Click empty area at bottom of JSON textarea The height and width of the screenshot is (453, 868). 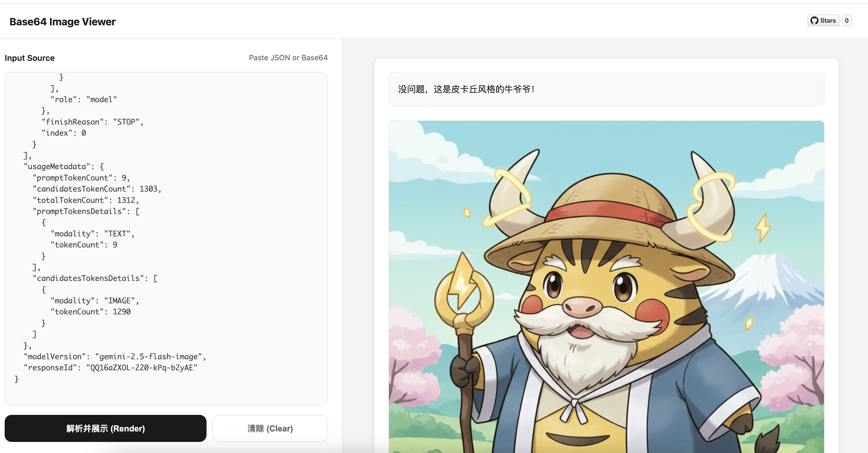pos(166,393)
